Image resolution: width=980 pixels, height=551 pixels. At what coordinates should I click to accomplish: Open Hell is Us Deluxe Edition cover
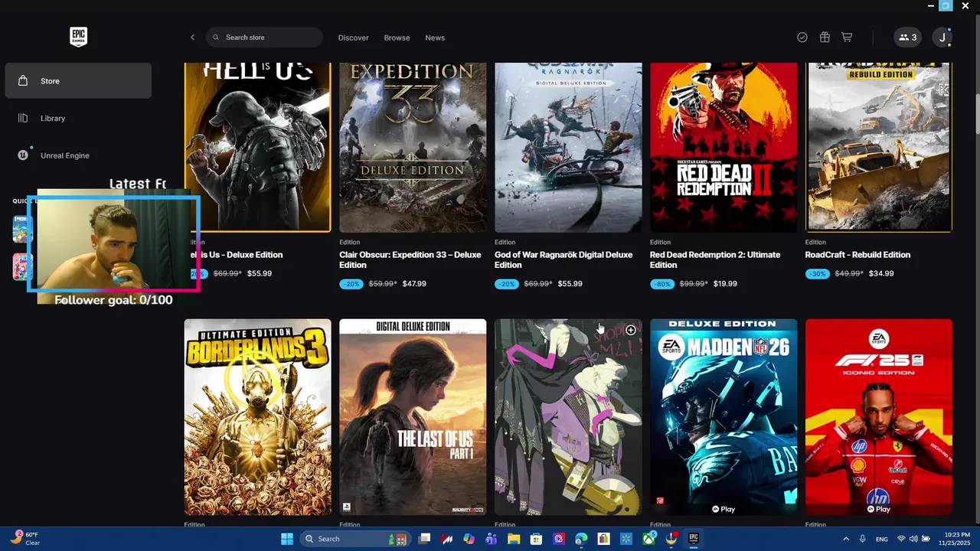coord(258,147)
